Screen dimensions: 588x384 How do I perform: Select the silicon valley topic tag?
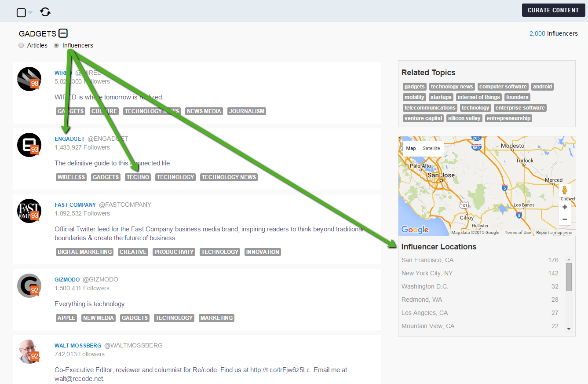pyautogui.click(x=464, y=118)
